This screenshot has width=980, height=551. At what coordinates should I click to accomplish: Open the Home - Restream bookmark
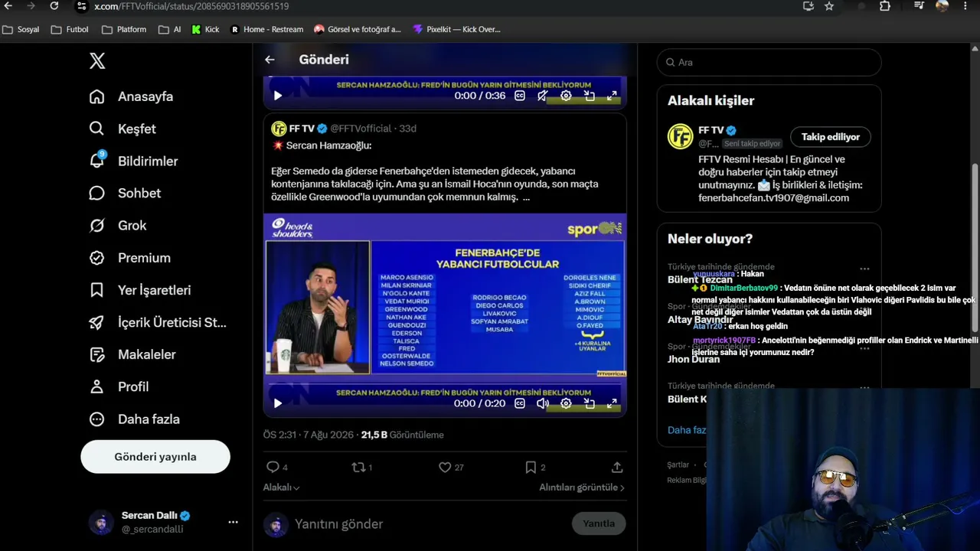pos(267,29)
